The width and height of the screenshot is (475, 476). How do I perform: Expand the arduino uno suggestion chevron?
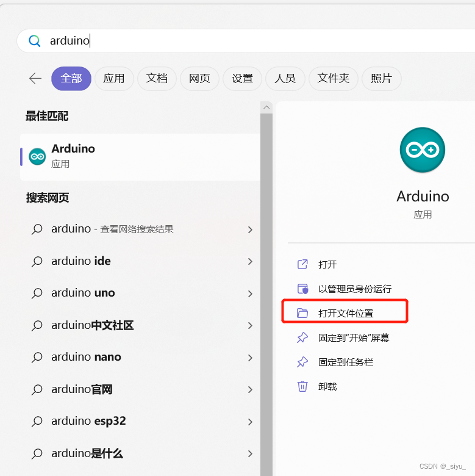click(250, 294)
